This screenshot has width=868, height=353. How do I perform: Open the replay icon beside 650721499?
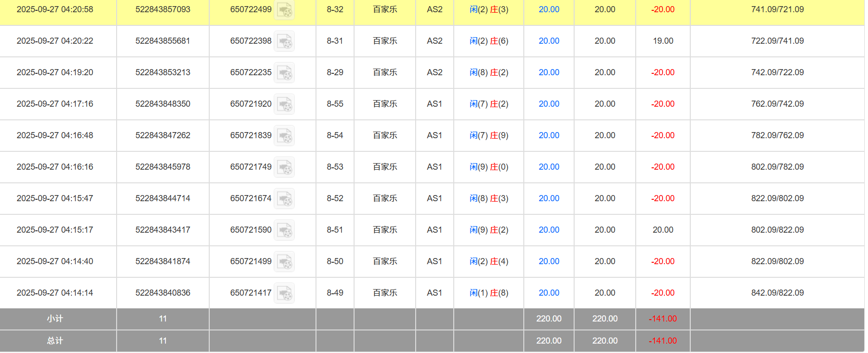click(284, 262)
